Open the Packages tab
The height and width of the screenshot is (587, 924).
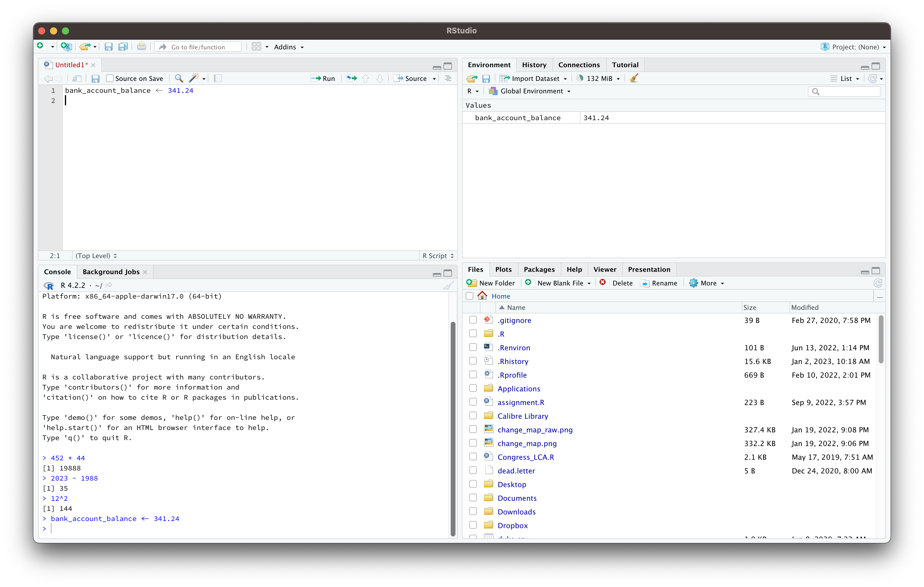tap(539, 269)
